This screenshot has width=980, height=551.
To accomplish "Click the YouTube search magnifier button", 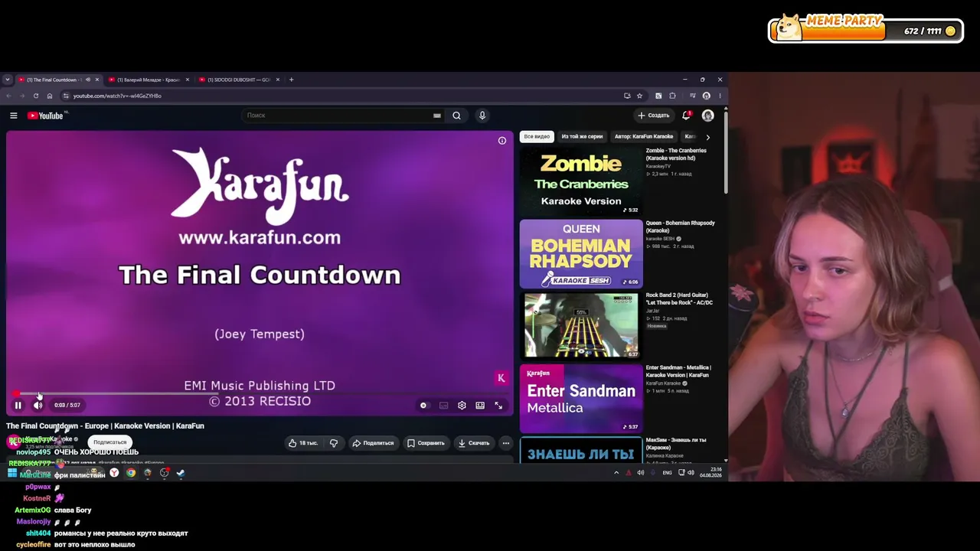I will point(456,116).
